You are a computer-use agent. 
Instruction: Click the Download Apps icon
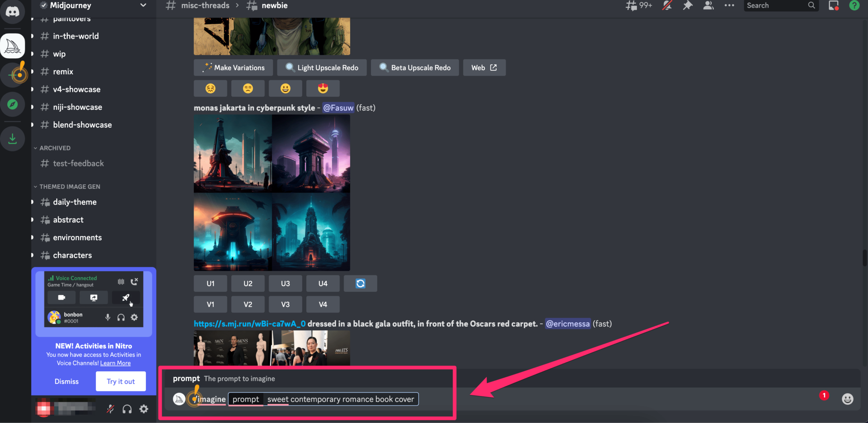[x=12, y=138]
